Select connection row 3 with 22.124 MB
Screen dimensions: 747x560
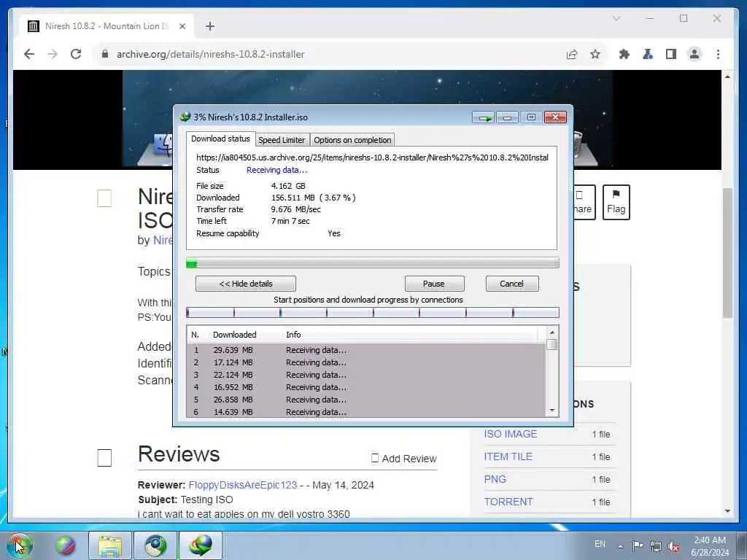pyautogui.click(x=366, y=375)
